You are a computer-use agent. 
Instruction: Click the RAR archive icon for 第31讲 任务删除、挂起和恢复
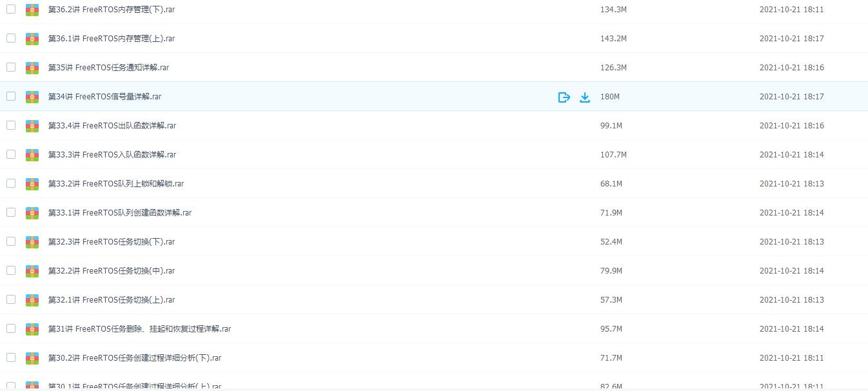click(32, 329)
